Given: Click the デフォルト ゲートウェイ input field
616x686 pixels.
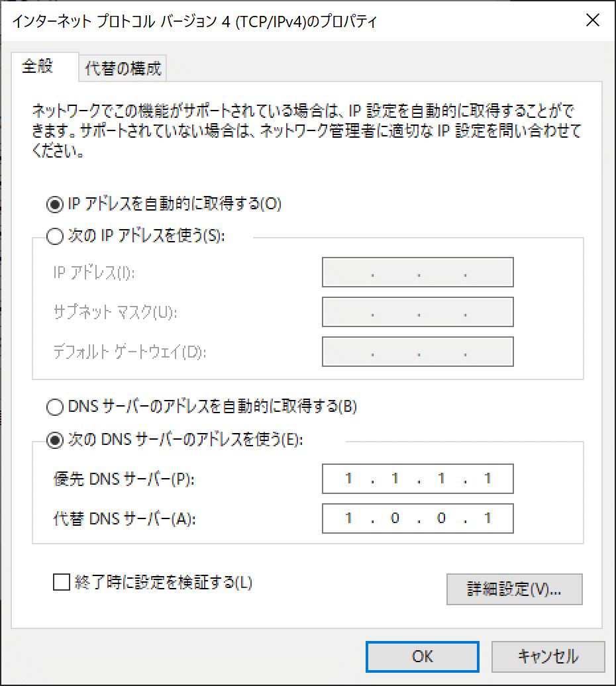Looking at the screenshot, I should pyautogui.click(x=417, y=352).
